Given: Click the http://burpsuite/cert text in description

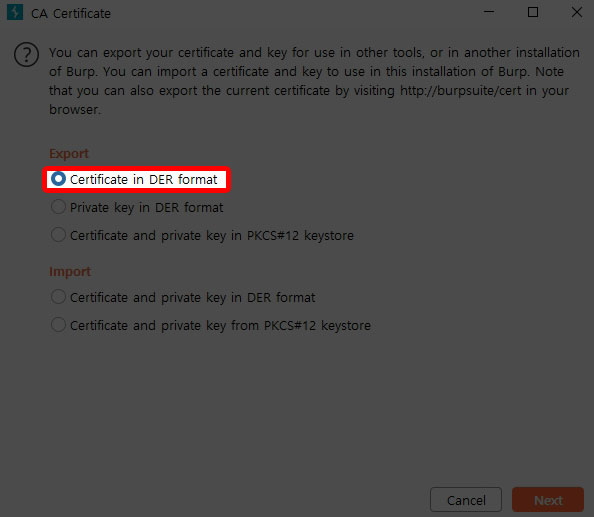Looking at the screenshot, I should (x=461, y=91).
